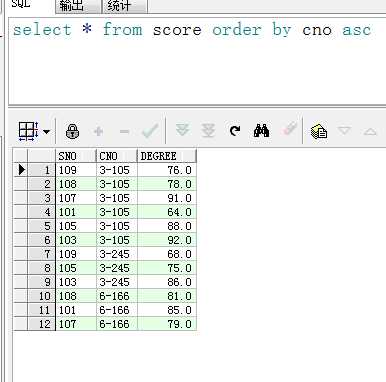The image size is (386, 382).
Task: Click the eraser clear-record icon
Action: coord(289,129)
